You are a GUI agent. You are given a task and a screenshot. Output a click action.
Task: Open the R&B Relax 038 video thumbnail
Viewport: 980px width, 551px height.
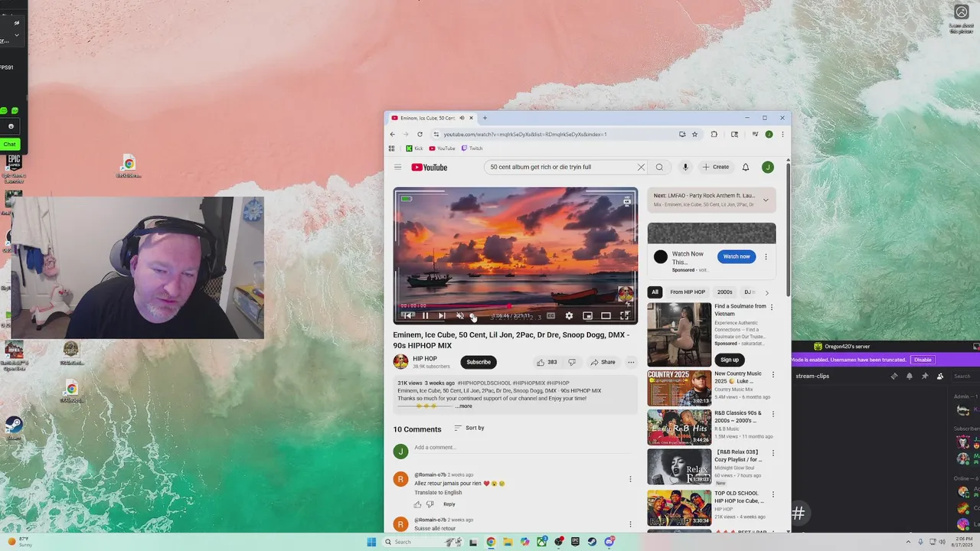(679, 467)
